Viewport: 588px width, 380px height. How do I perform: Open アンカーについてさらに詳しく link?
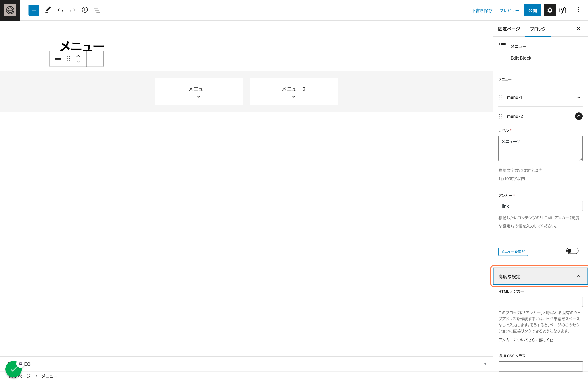[526, 340]
